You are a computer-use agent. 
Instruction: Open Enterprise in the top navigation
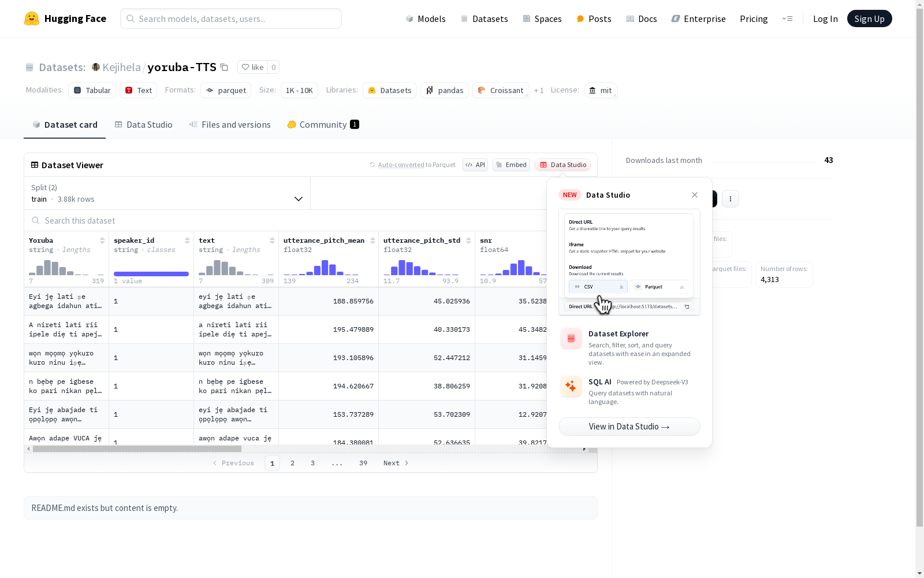tap(698, 18)
